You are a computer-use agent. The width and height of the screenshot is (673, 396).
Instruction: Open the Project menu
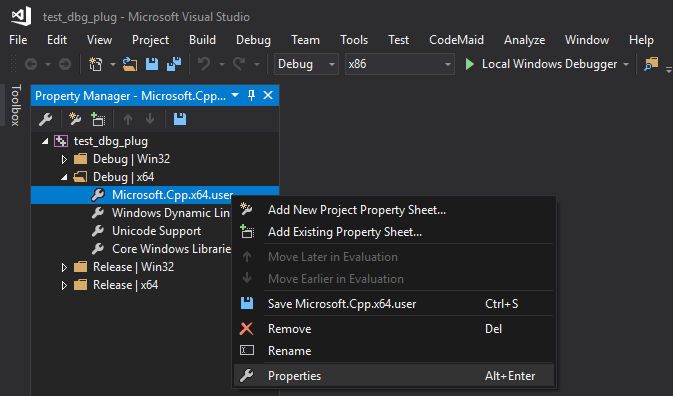click(x=150, y=40)
